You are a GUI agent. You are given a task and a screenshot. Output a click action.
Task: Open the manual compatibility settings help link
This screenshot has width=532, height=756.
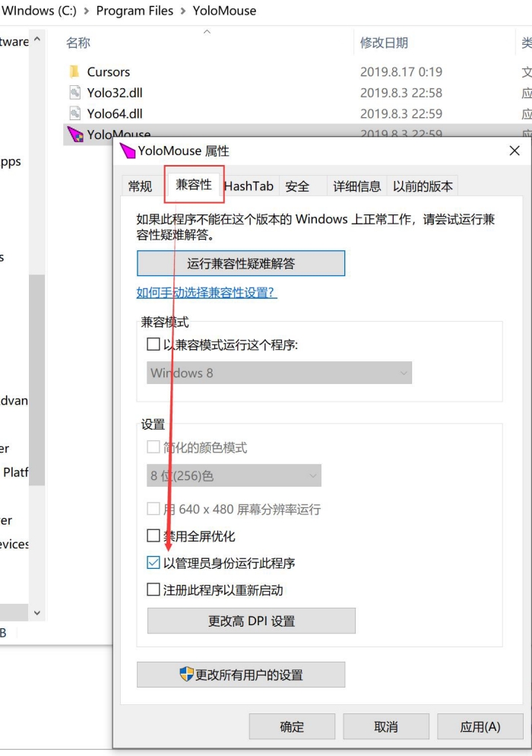pos(207,293)
